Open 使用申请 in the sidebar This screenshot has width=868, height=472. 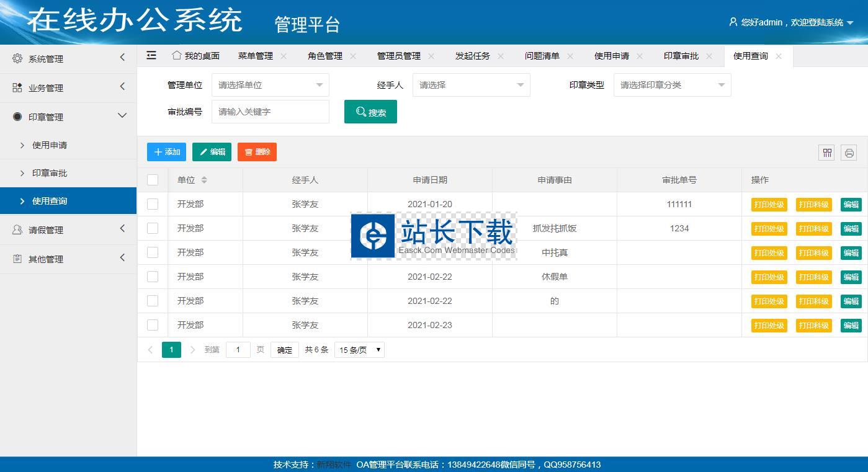(50, 145)
